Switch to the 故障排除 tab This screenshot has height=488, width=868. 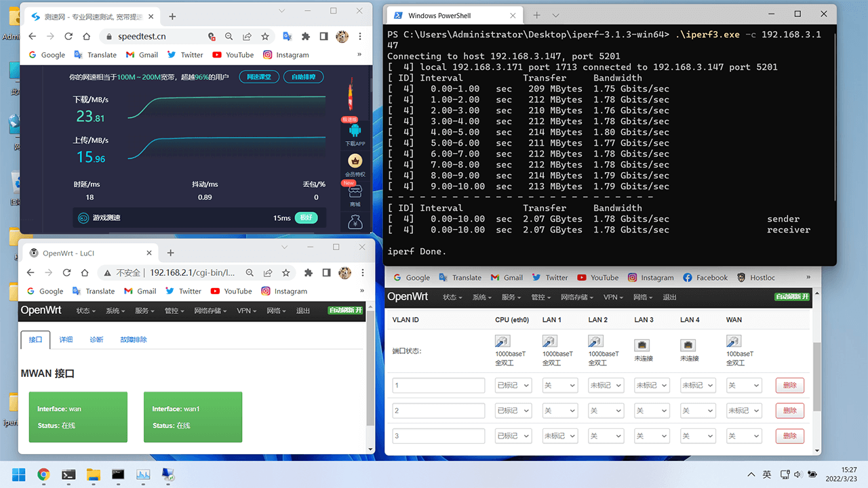pyautogui.click(x=134, y=340)
